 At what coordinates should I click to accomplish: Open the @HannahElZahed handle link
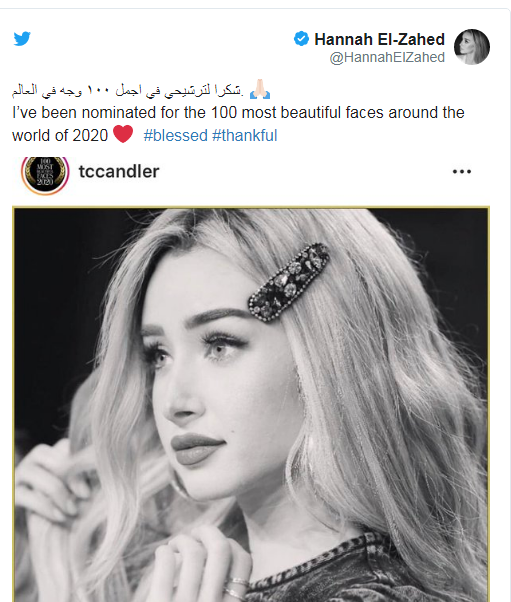(x=387, y=57)
